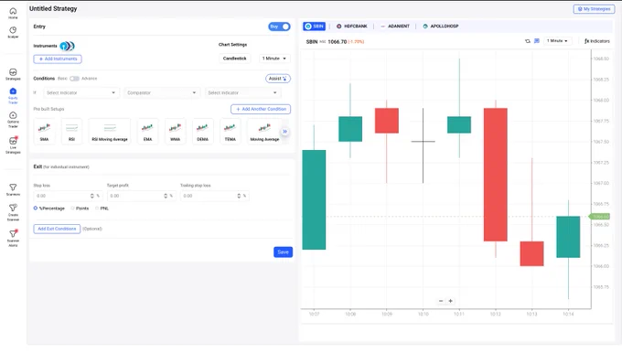Open Options Trader in the sidebar

tap(13, 119)
